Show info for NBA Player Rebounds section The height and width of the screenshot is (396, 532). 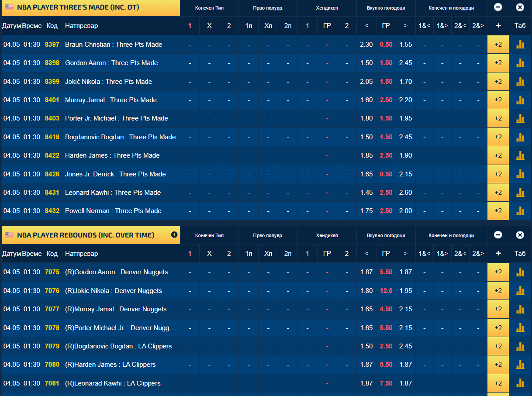click(x=174, y=235)
